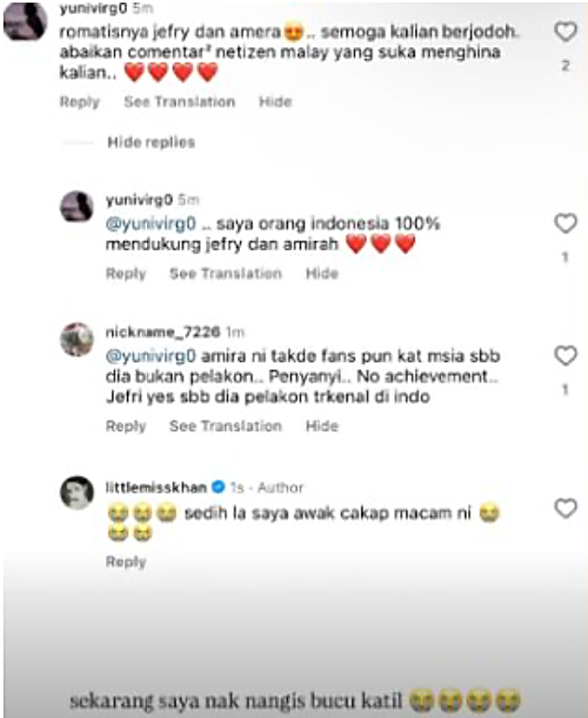The height and width of the screenshot is (718, 588).
Task: Open yunivirg0's avatar on top comment
Action: coord(25,22)
